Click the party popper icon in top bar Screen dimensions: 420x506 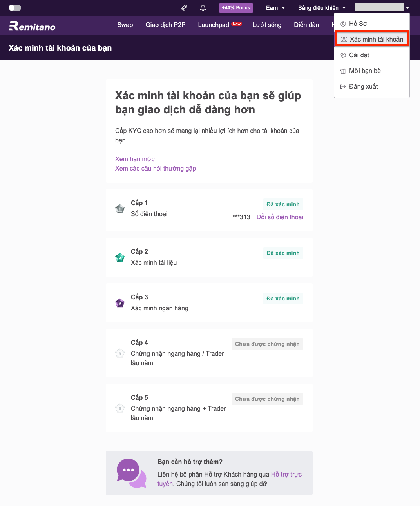pyautogui.click(x=184, y=8)
